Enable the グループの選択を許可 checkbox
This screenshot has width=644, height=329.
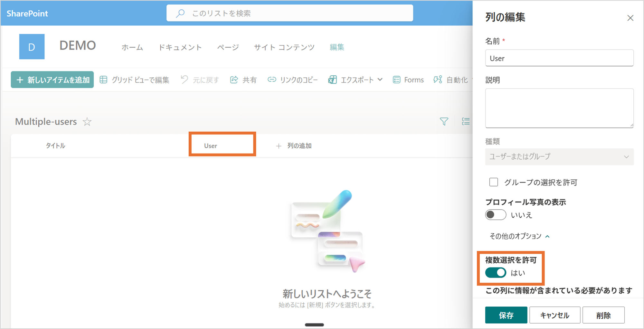494,182
